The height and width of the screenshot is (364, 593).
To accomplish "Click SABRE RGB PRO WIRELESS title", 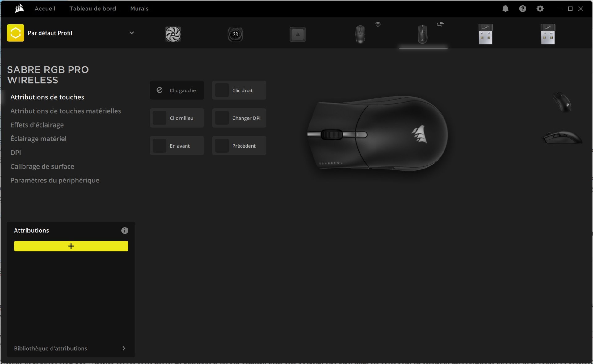I will [x=48, y=75].
